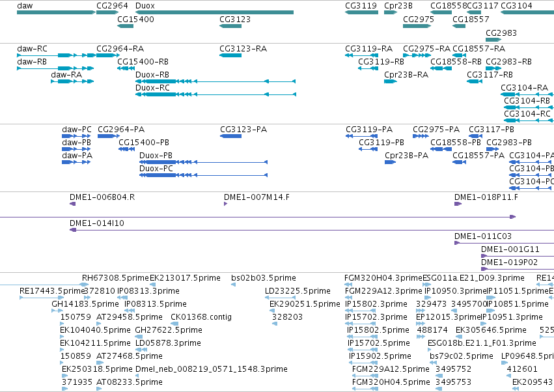Click transcript CG3119-RA
The height and width of the screenshot is (392, 554).
[361, 55]
